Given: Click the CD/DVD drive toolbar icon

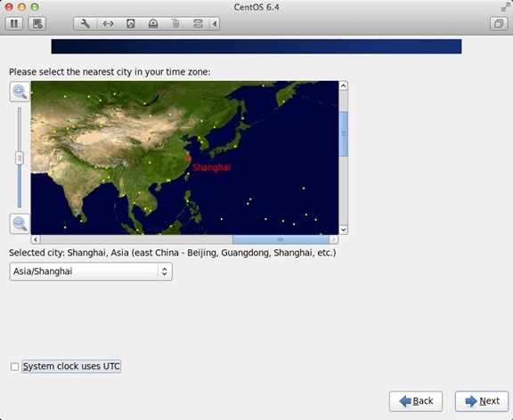Looking at the screenshot, I should [153, 24].
